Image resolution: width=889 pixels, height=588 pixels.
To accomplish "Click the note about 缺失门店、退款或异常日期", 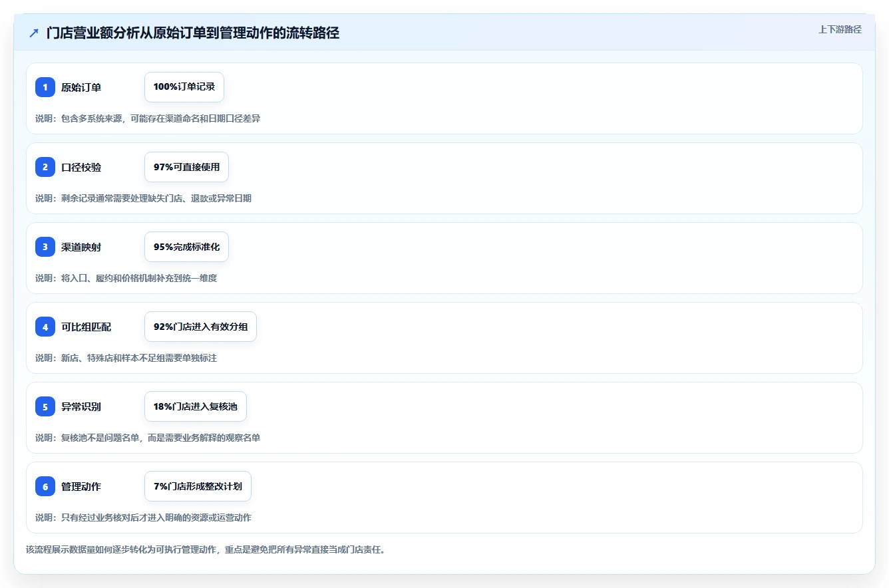I will pyautogui.click(x=143, y=198).
